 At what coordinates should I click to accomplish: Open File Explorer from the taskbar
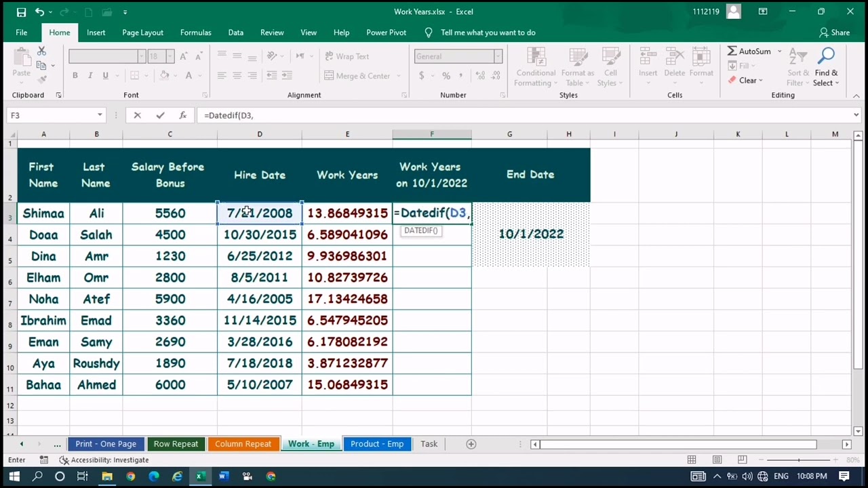107,476
